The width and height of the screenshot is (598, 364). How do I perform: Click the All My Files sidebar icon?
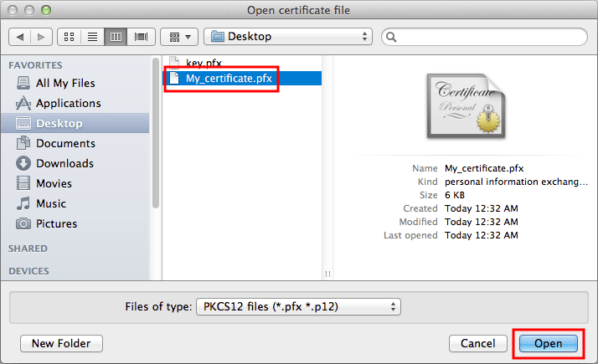[23, 83]
